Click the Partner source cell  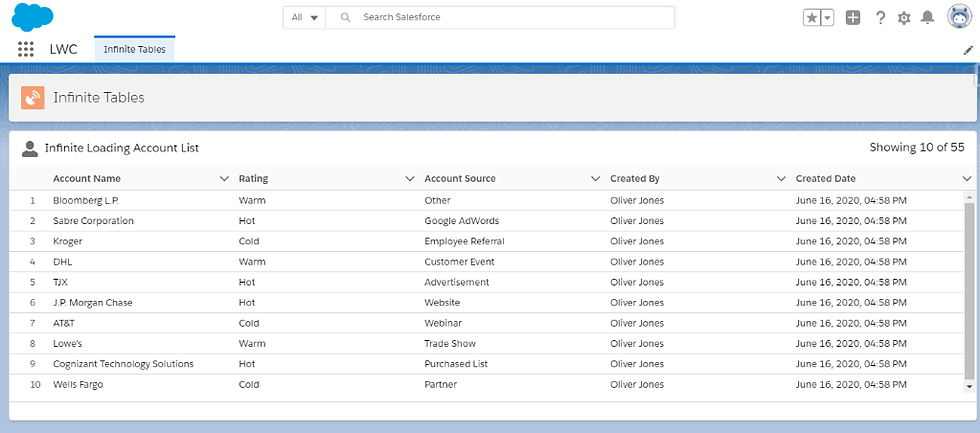click(x=441, y=384)
